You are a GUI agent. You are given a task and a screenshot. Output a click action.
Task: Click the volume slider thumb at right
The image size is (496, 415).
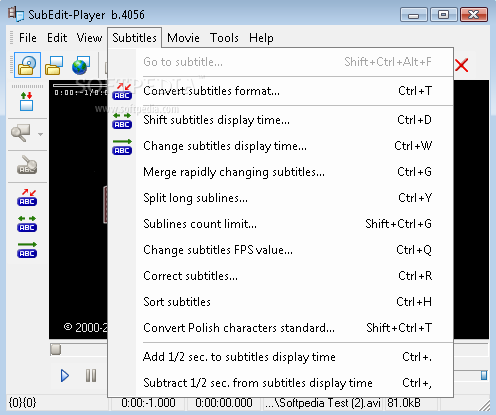[x=484, y=375]
